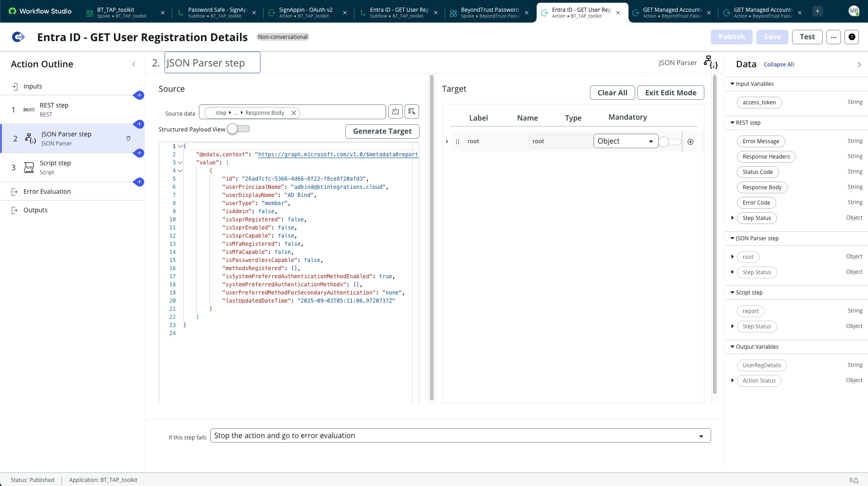Click the REST step icon in outline
The width and height of the screenshot is (868, 486).
coord(29,110)
